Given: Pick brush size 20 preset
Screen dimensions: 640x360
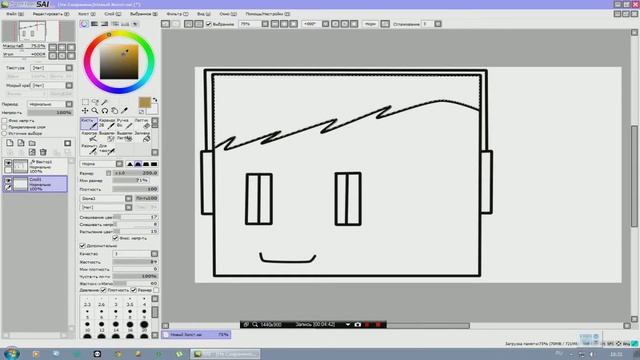Looking at the screenshot, I should (x=144, y=326).
